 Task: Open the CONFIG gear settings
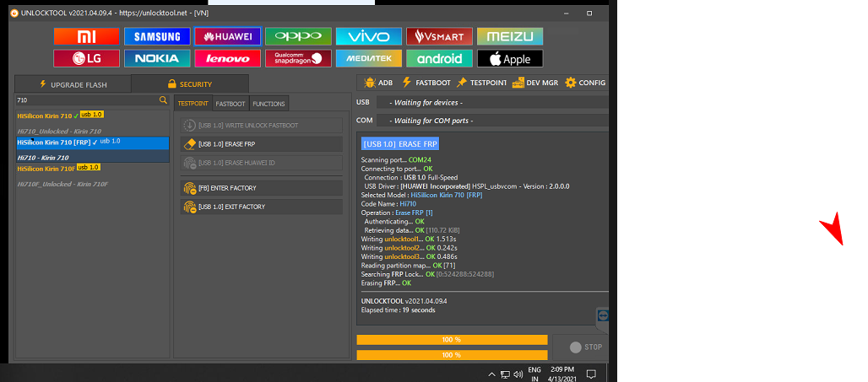coord(585,83)
